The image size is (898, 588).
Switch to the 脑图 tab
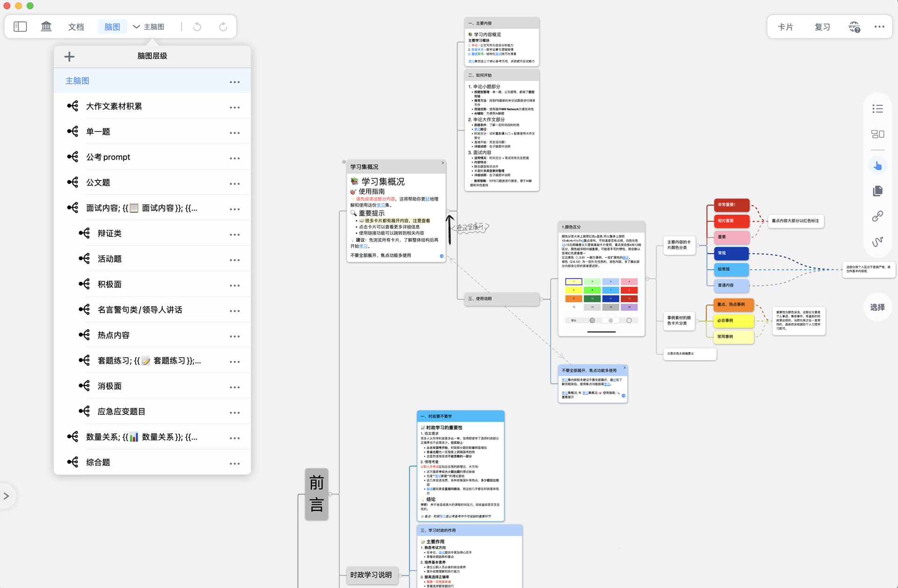pyautogui.click(x=112, y=27)
